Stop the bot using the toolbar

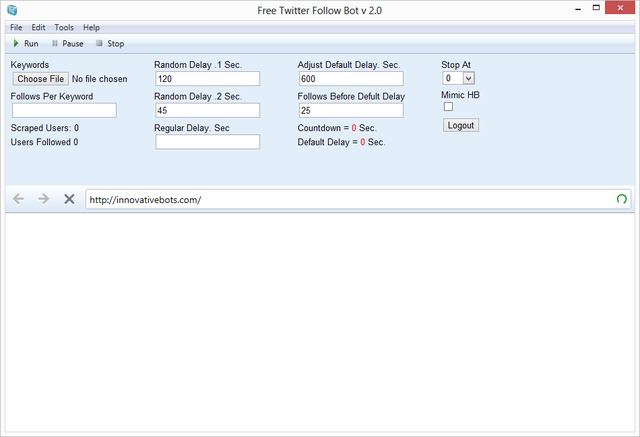[110, 43]
